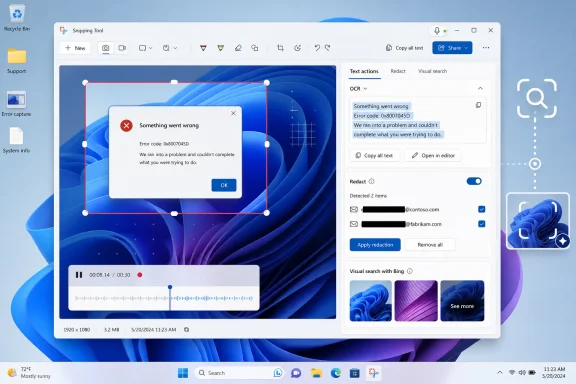The image size is (576, 384).
Task: Switch to video Record mode icon
Action: [x=122, y=48]
